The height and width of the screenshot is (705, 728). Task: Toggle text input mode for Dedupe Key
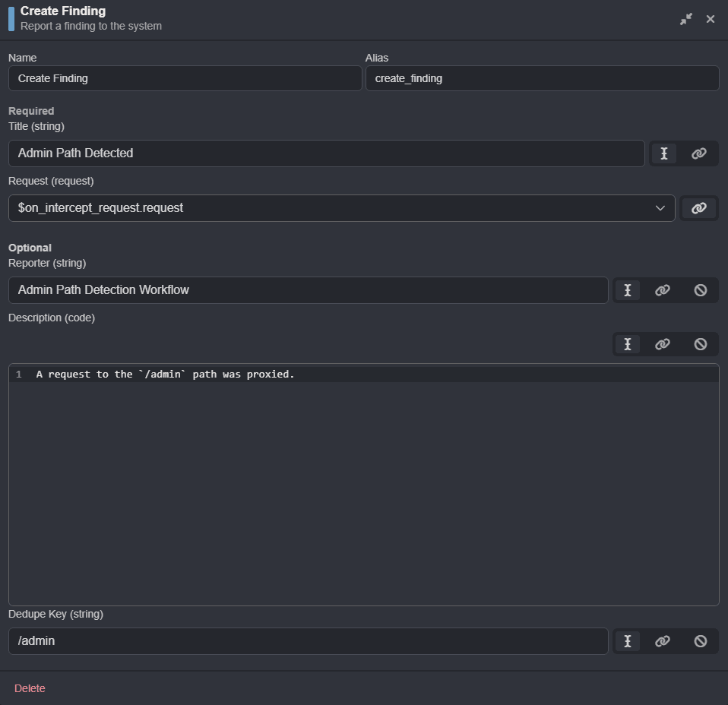click(x=627, y=640)
